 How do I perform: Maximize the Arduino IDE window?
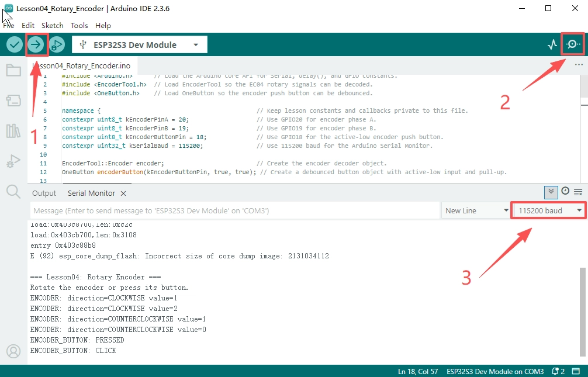coord(548,8)
